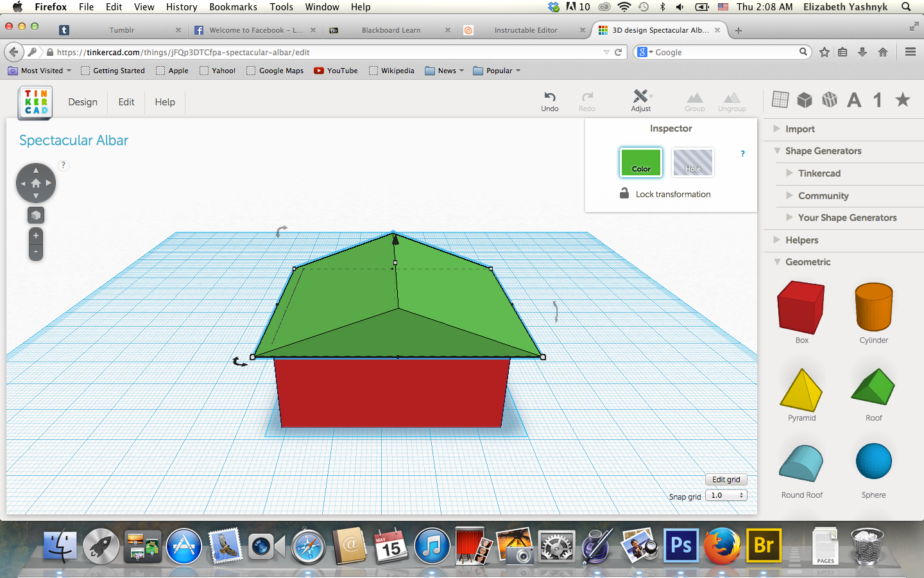This screenshot has width=924, height=578.
Task: Click the Undo icon in the toolbar
Action: pyautogui.click(x=550, y=101)
